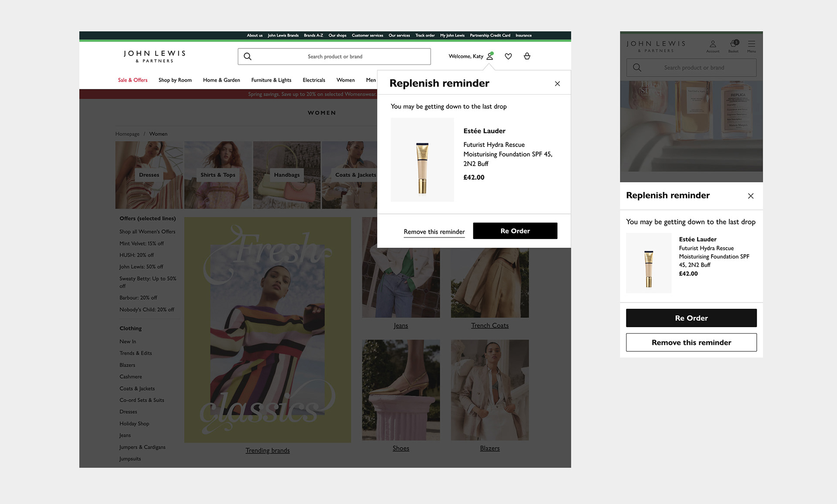
Task: Open the Electricals menu
Action: pos(314,80)
